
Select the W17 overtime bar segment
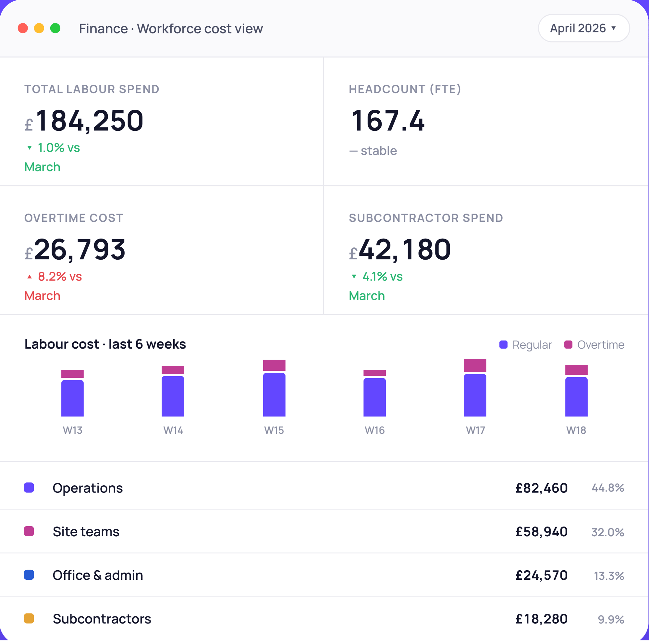[475, 365]
